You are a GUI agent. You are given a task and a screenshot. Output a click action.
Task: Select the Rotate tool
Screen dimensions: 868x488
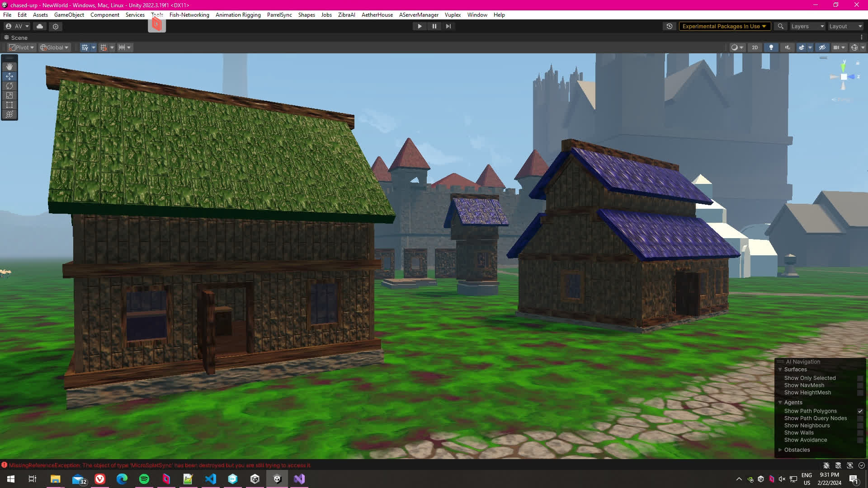point(9,86)
